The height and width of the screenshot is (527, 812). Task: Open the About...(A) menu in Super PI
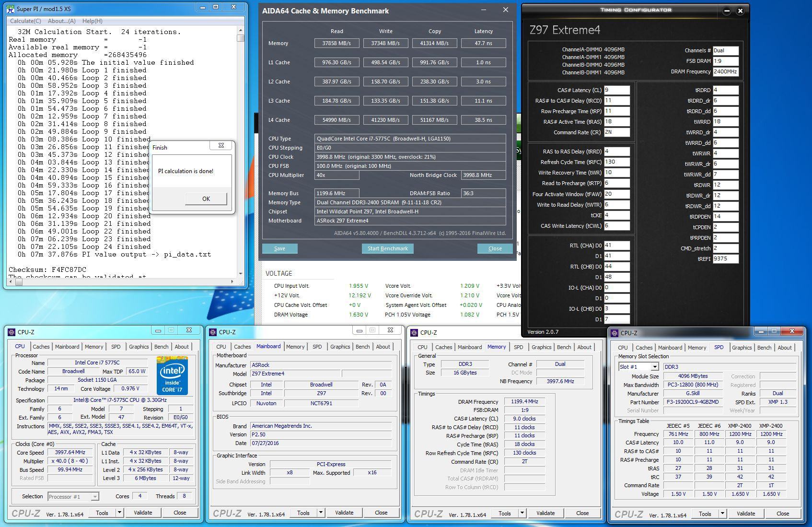tap(62, 21)
